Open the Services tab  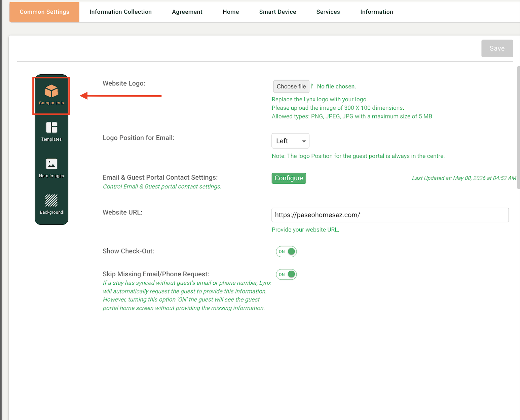(x=328, y=12)
